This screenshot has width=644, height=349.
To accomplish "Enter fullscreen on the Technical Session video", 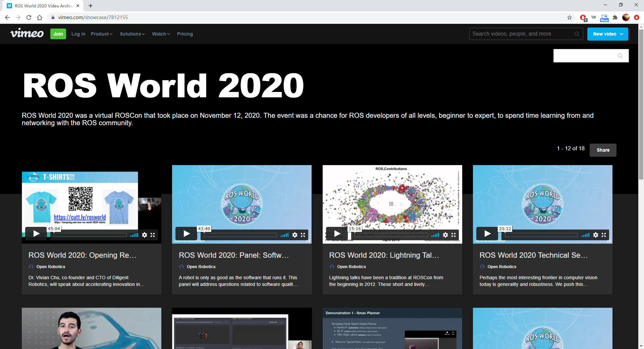I will point(604,235).
